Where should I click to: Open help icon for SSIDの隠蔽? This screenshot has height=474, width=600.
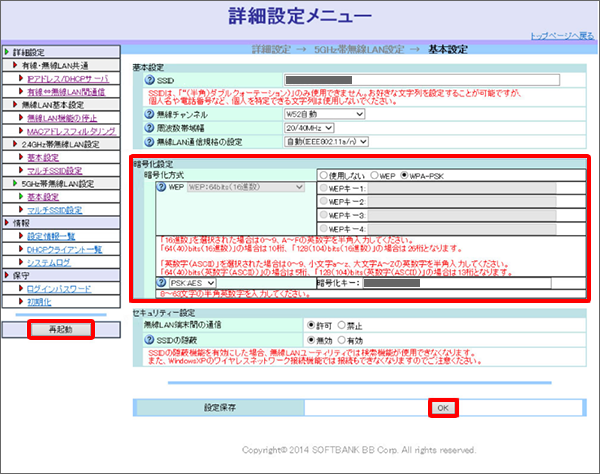point(149,340)
